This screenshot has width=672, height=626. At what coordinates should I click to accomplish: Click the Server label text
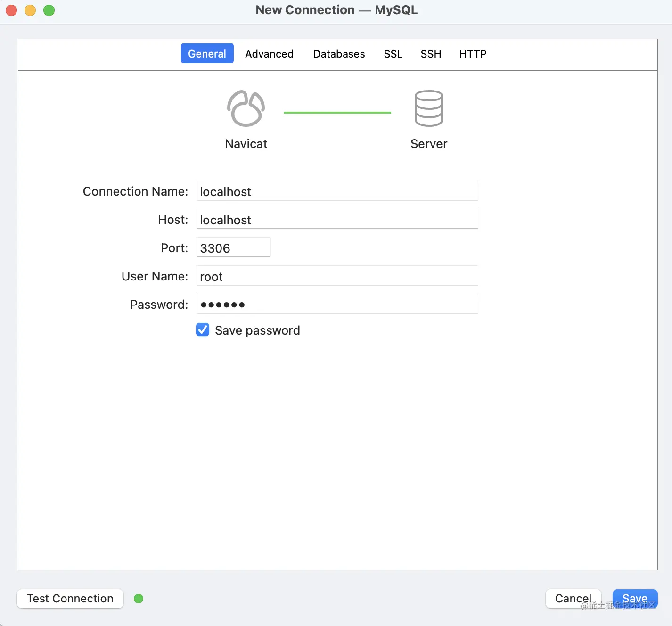pyautogui.click(x=429, y=144)
